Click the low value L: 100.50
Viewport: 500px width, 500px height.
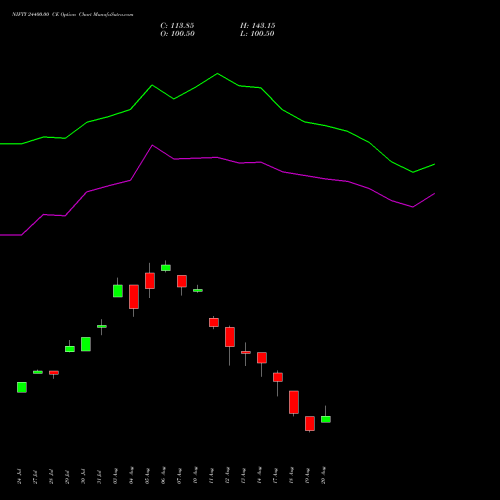coord(257,34)
